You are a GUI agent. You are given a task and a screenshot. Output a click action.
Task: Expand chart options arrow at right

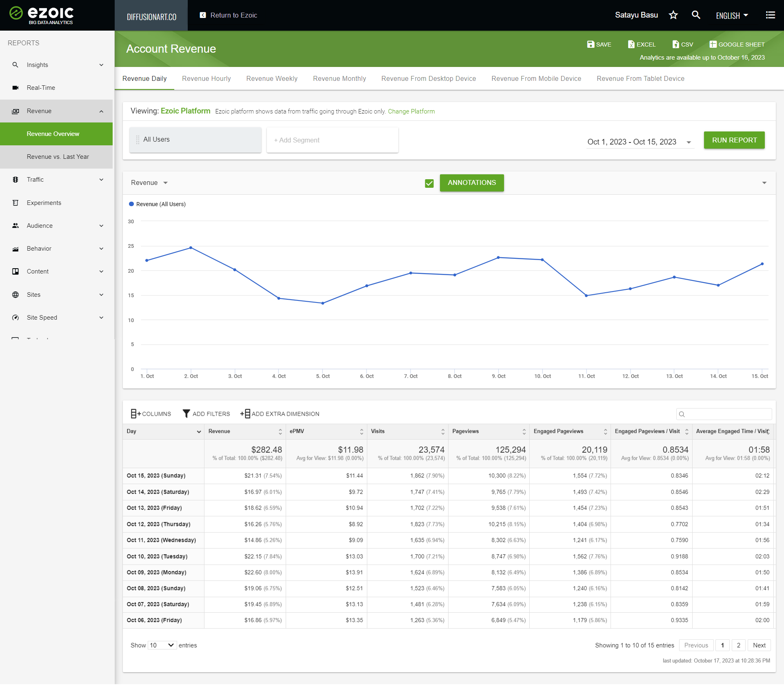click(764, 183)
